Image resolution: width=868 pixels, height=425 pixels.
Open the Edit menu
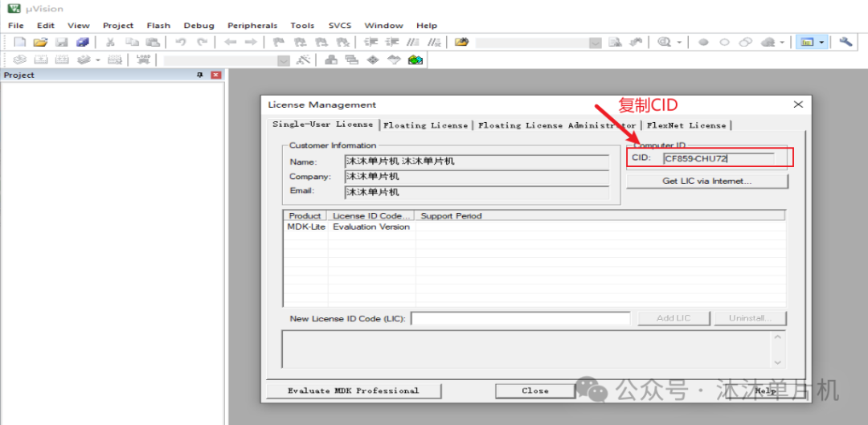coord(45,26)
